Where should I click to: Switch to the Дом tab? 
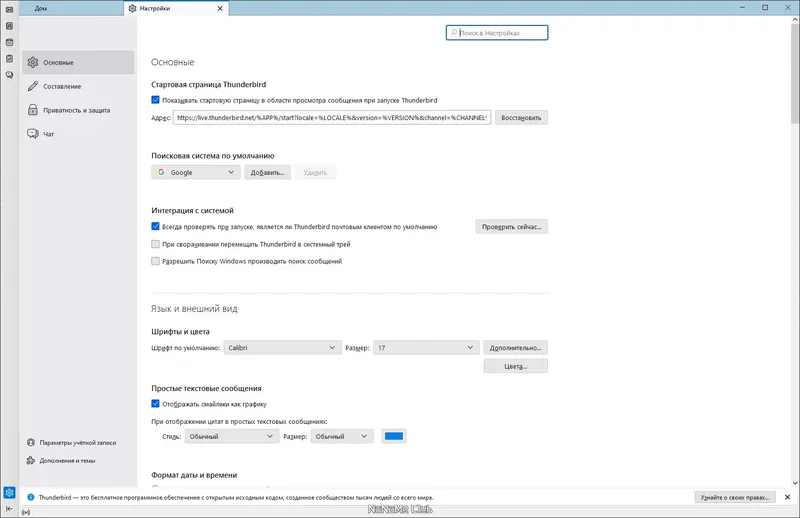click(x=71, y=8)
